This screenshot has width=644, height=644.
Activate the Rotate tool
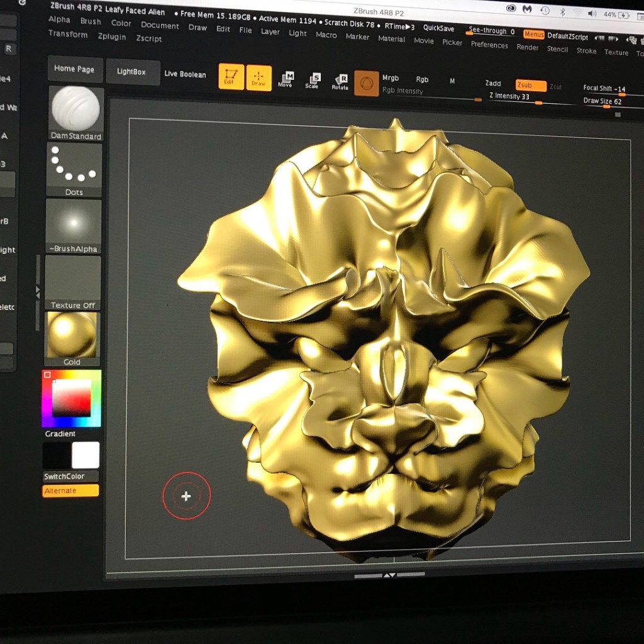point(340,82)
